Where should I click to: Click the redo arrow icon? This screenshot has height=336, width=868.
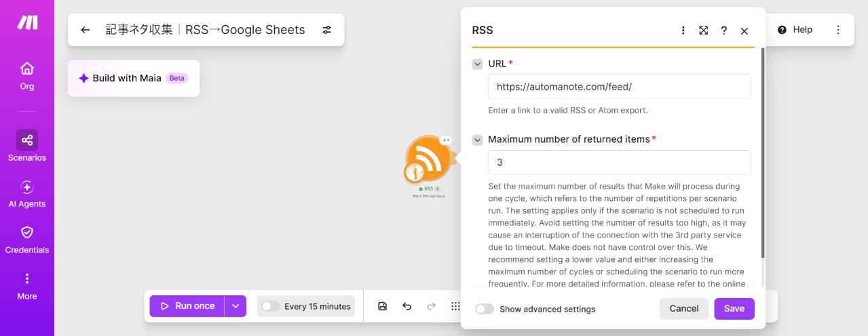click(x=431, y=306)
